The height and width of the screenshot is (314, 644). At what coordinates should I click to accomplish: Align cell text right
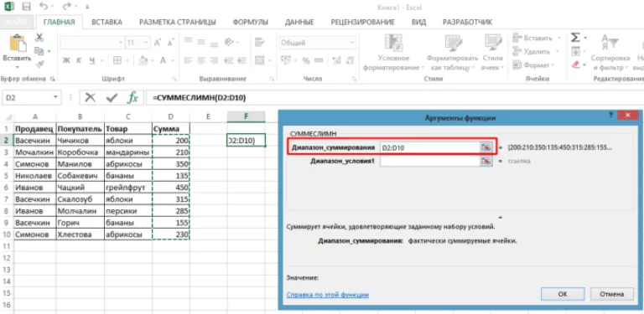pyautogui.click(x=214, y=60)
